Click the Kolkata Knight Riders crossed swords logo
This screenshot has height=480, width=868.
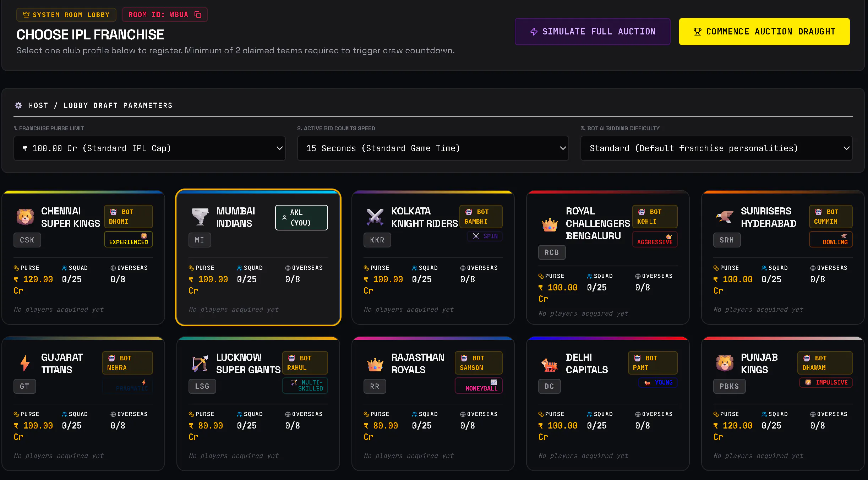[x=375, y=217]
